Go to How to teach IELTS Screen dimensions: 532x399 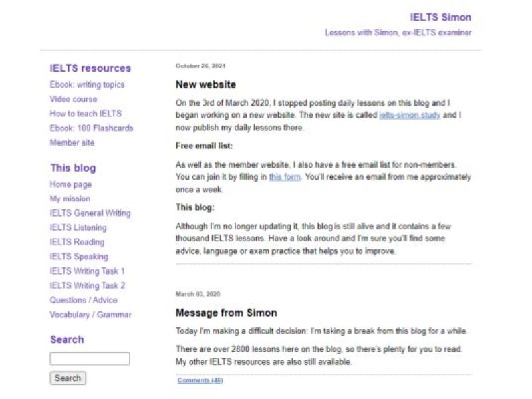tap(86, 114)
